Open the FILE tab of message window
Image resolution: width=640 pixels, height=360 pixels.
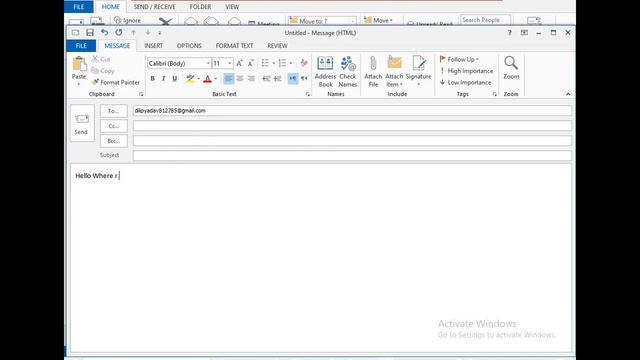(81, 46)
